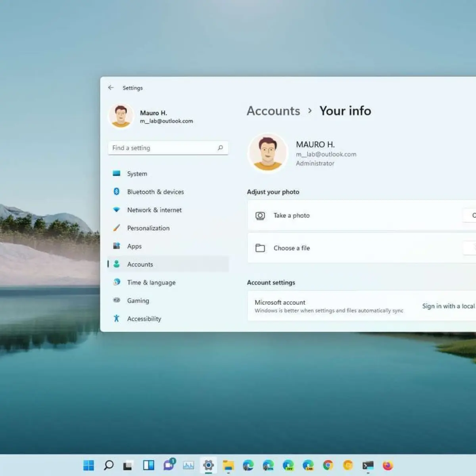The image size is (476, 476).
Task: Click the magnifier in Find a setting
Action: [220, 148]
